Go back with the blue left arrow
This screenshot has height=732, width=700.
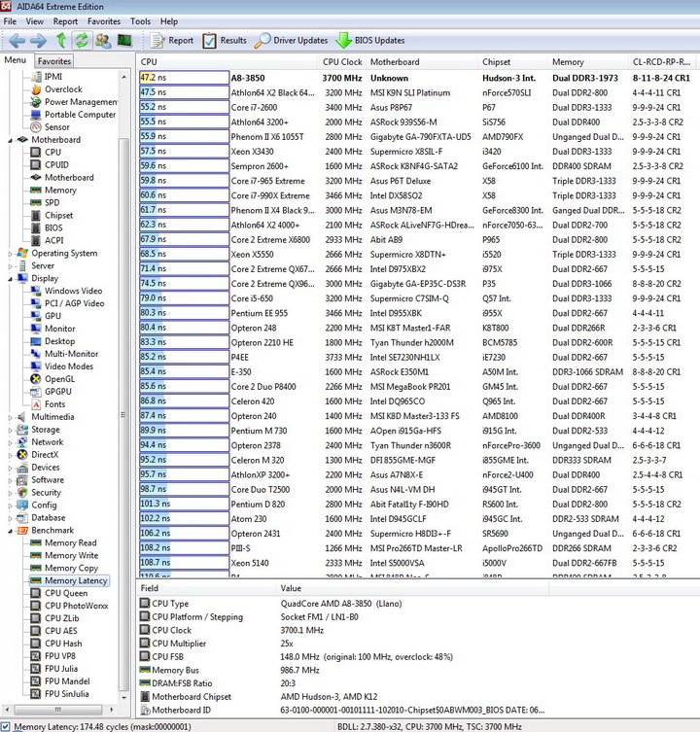click(17, 41)
